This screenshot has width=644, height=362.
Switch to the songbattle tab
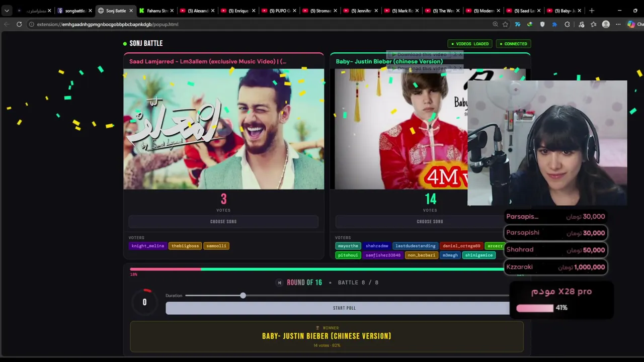click(x=74, y=11)
